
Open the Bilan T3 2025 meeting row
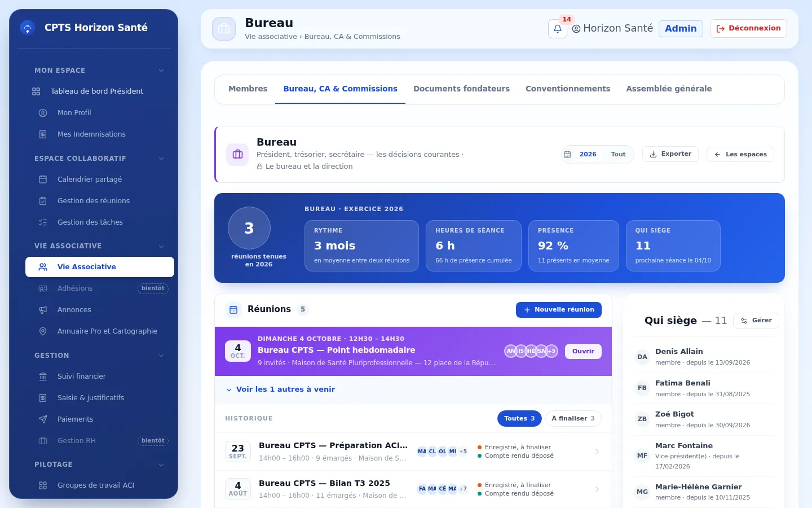pos(413,489)
